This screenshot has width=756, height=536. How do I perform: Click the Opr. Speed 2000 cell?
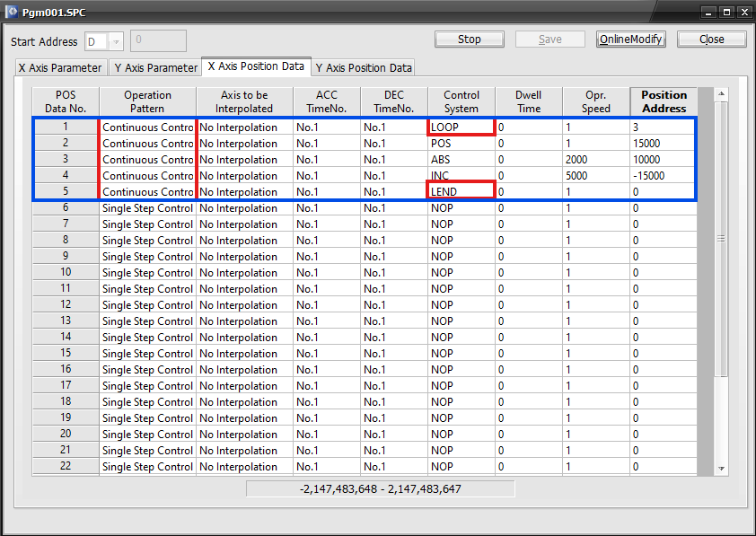tap(596, 160)
